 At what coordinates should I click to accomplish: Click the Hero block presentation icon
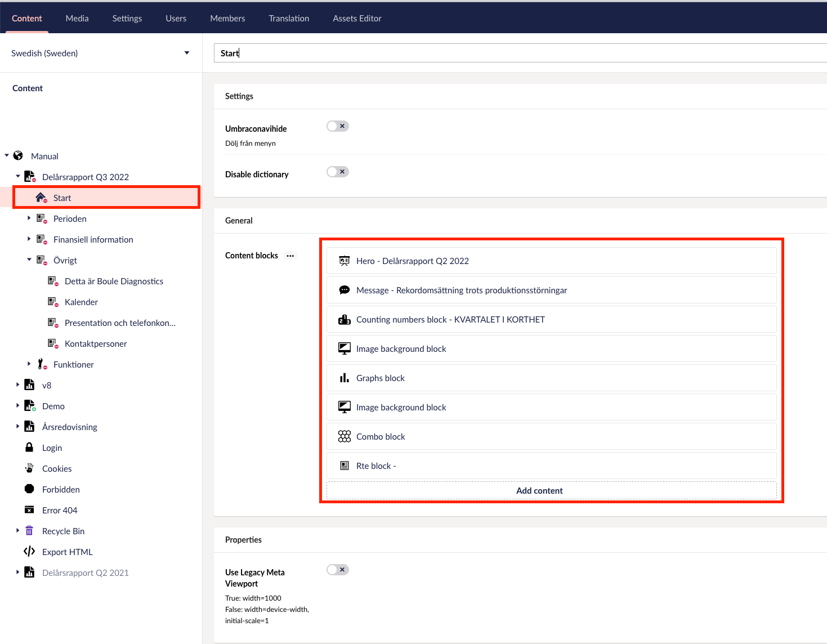click(x=344, y=261)
